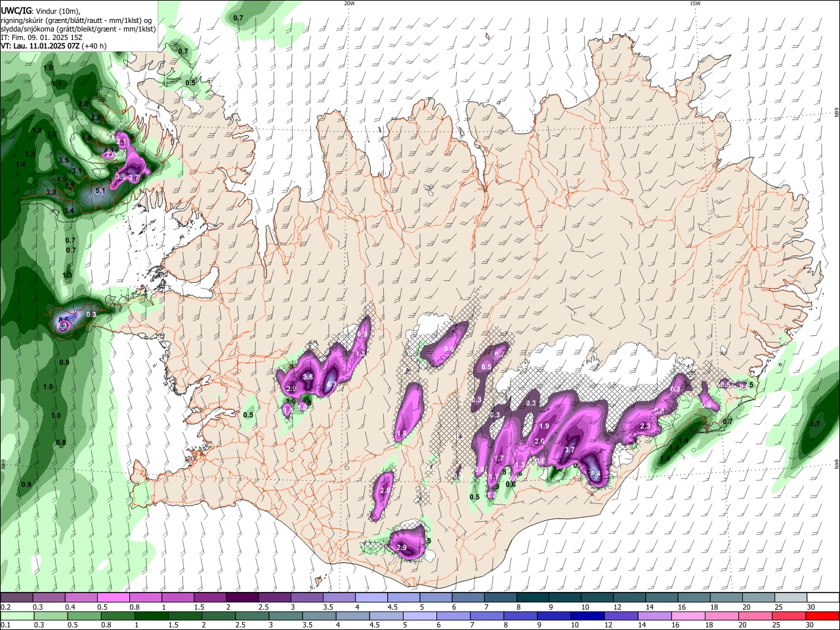This screenshot has width=840, height=630.
Task: Click the pink-red rain swatch between 20 and 25
Action: (756, 616)
